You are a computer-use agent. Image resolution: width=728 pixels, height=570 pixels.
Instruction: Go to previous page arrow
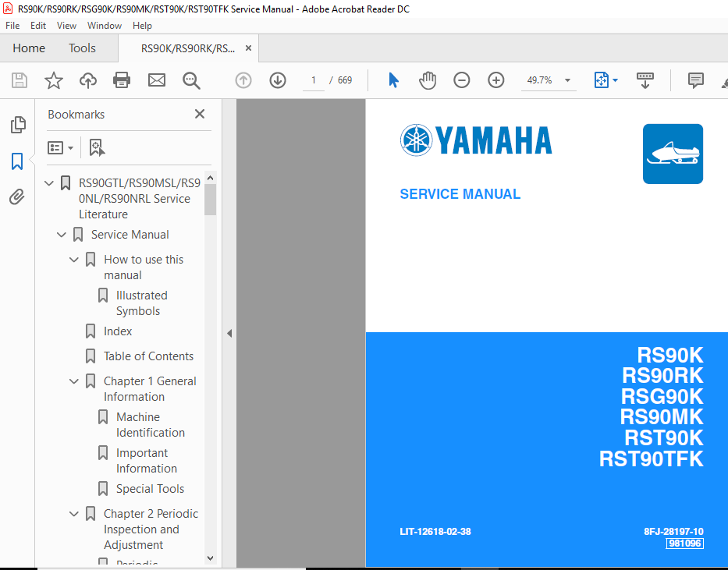point(243,80)
